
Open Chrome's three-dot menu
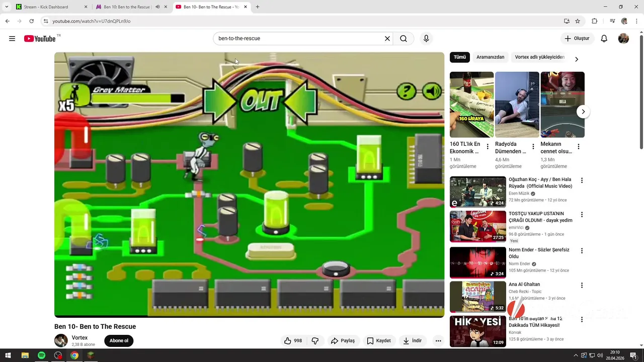637,21
